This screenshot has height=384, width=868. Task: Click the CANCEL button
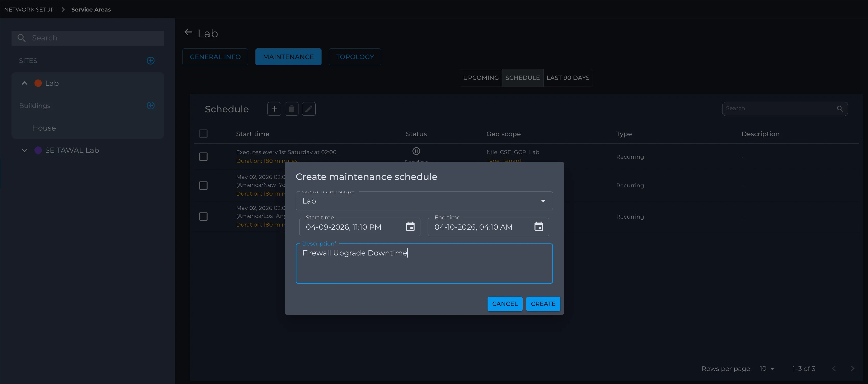pos(505,304)
